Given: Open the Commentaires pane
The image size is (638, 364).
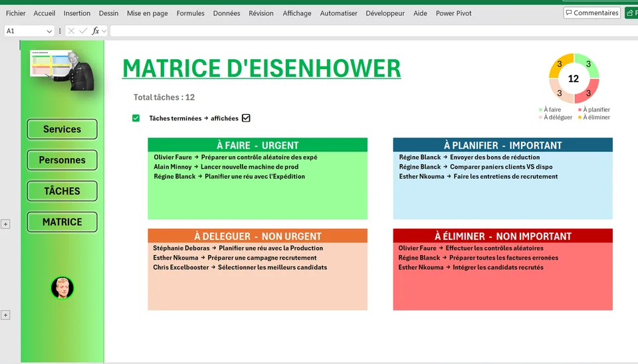Looking at the screenshot, I should [592, 13].
